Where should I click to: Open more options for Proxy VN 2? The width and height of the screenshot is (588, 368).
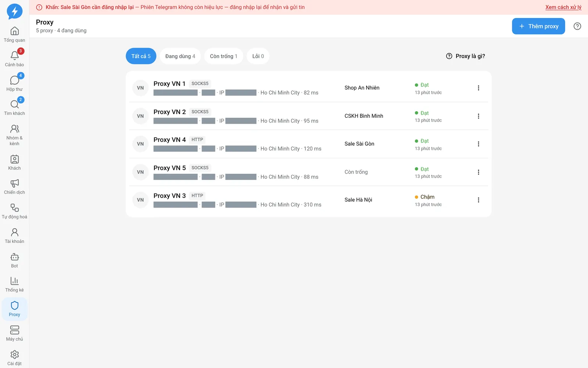click(x=478, y=116)
